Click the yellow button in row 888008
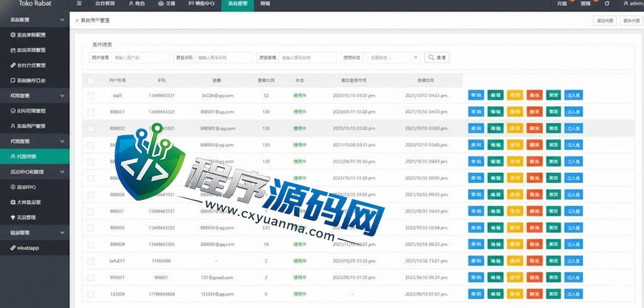644x308 pixels. pyautogui.click(x=515, y=245)
